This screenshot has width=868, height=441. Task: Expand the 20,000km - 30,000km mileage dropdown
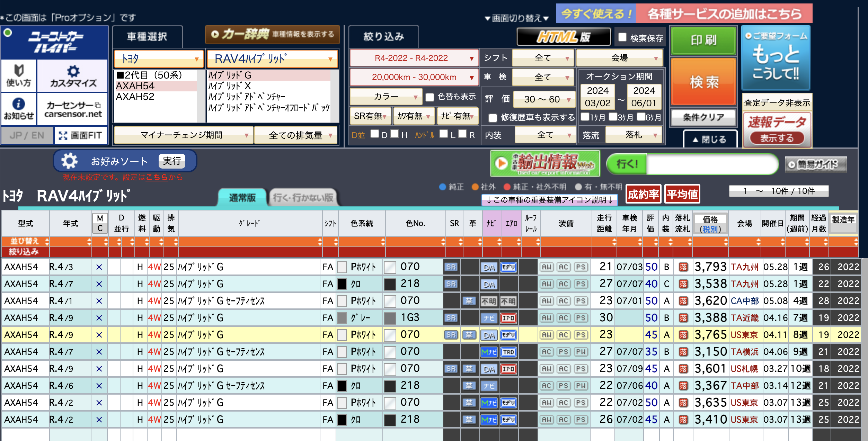tap(414, 77)
